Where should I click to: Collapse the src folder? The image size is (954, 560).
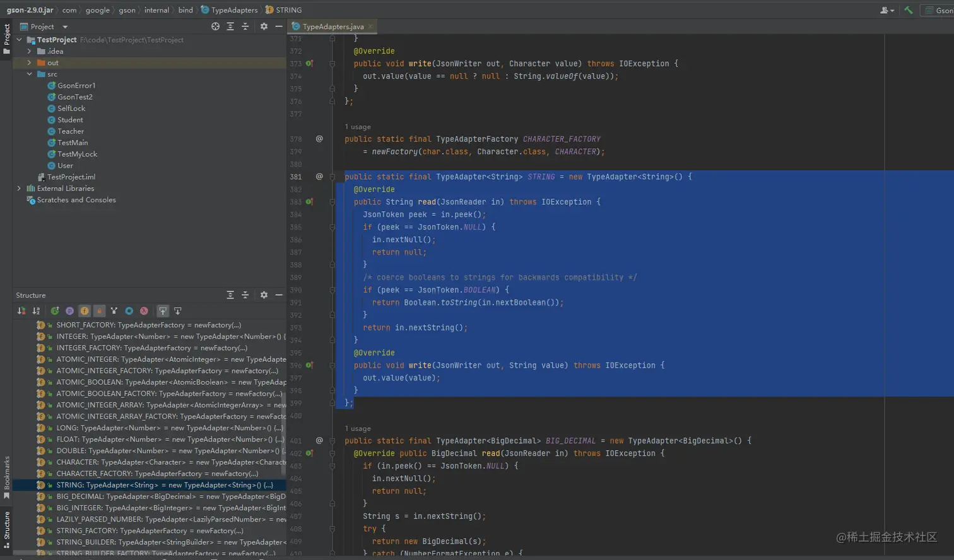pyautogui.click(x=29, y=74)
